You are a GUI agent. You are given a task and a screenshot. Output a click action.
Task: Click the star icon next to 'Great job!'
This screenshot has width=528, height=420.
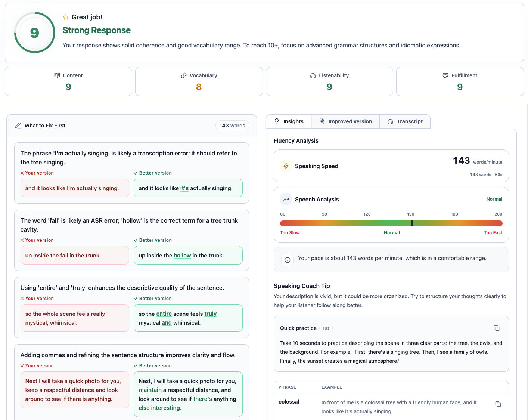pos(65,17)
